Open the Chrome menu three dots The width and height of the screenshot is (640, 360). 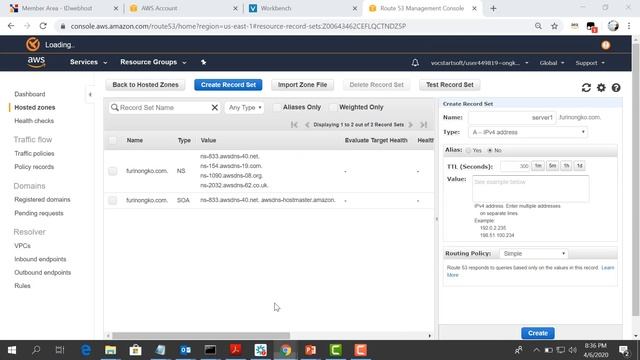(x=629, y=26)
